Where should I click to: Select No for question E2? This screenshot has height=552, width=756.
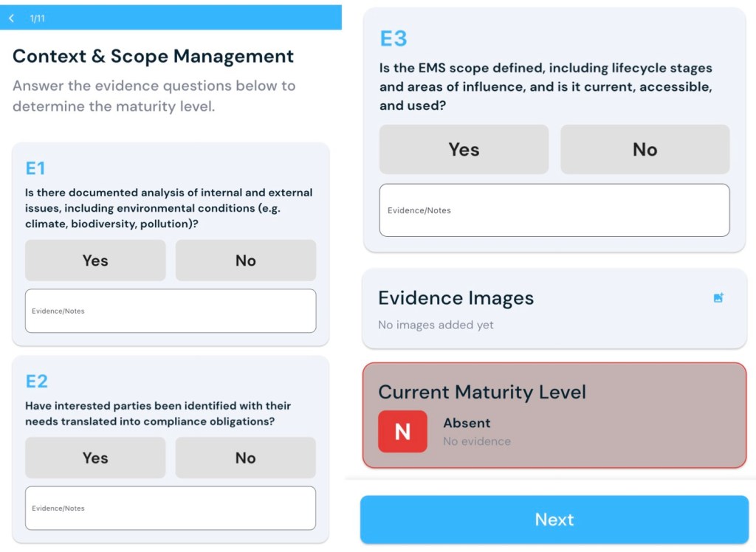point(245,458)
